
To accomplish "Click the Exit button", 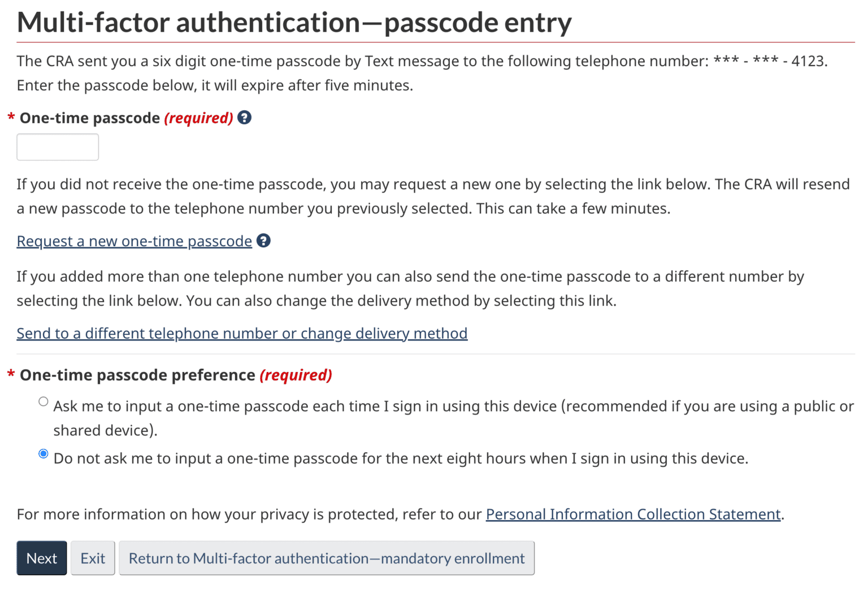I will pos(93,558).
